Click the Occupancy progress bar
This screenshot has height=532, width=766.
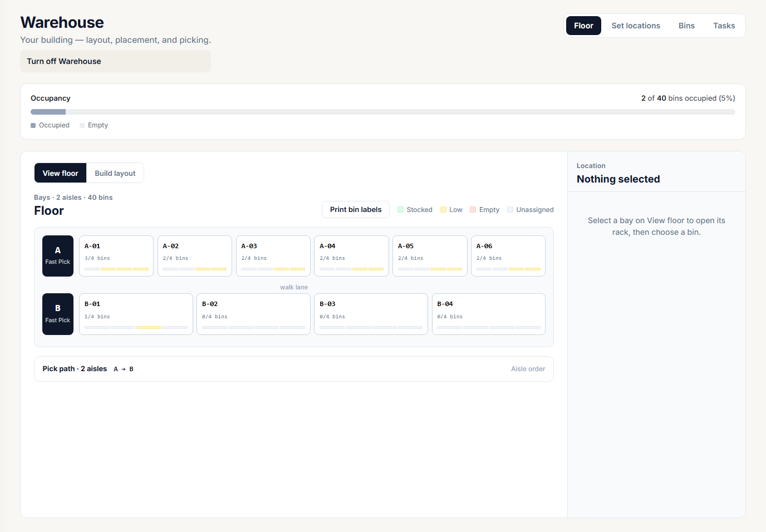point(383,112)
